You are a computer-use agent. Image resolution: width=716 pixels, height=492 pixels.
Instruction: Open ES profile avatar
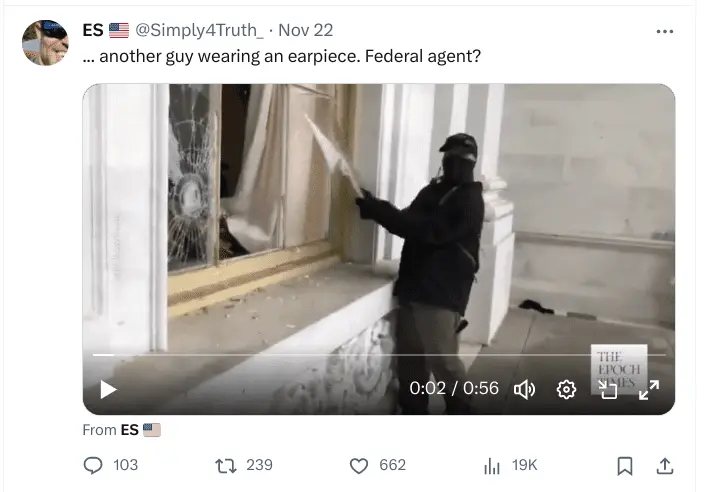click(x=45, y=42)
